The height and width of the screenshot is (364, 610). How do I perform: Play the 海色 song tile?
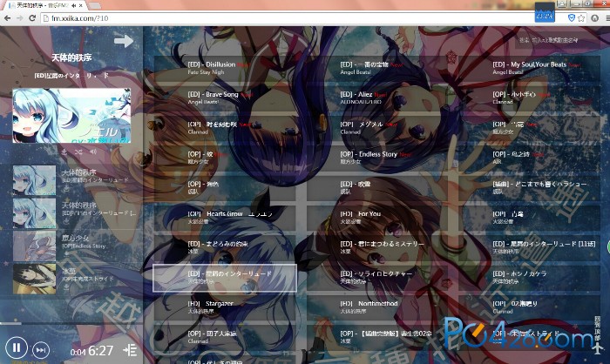225,188
